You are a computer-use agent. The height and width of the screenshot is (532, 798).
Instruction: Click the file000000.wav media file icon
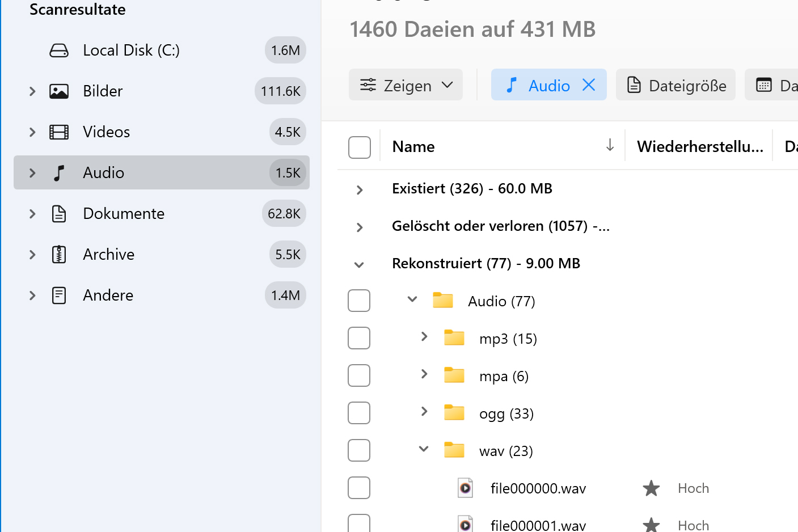[465, 488]
